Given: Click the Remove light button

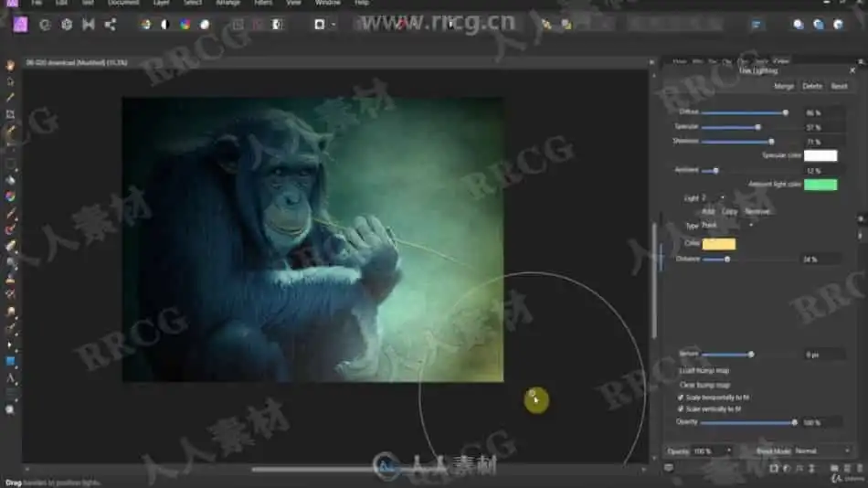Looking at the screenshot, I should (x=757, y=212).
